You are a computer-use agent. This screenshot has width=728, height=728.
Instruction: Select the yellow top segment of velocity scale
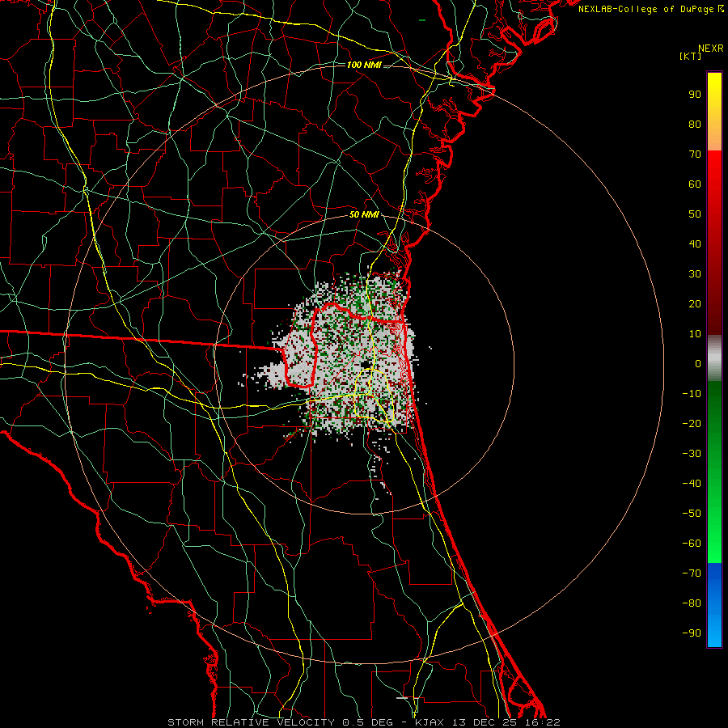(714, 112)
